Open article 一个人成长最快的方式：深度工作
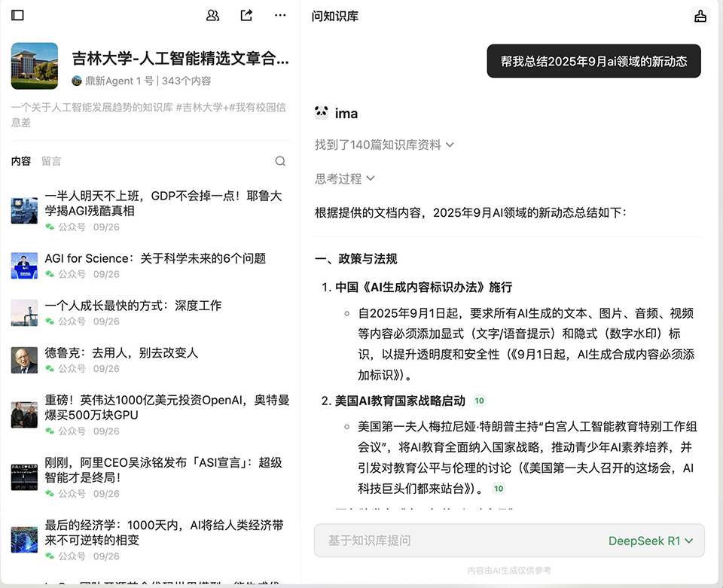Image resolution: width=723 pixels, height=588 pixels. click(x=133, y=306)
